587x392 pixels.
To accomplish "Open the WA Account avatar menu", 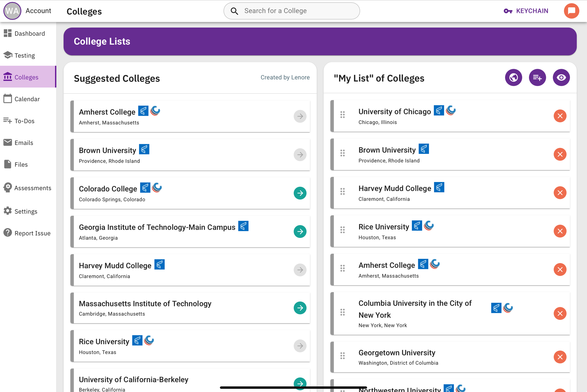I will [12, 11].
